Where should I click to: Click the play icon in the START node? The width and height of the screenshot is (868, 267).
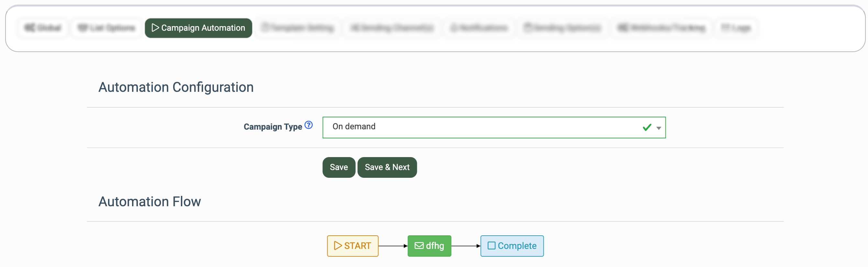(337, 246)
